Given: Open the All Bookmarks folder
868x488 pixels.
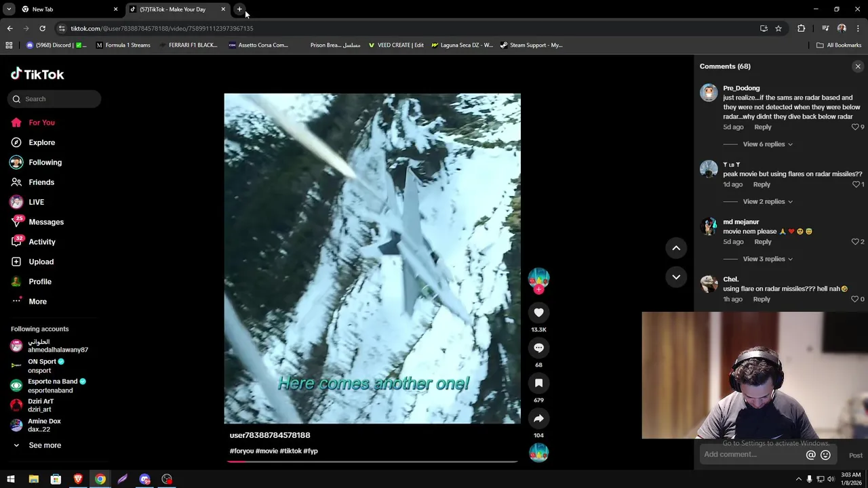Looking at the screenshot, I should (839, 45).
